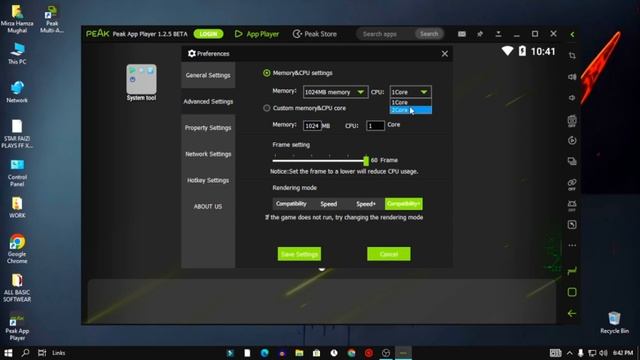Click the frame rate slider handle
The width and height of the screenshot is (640, 360).
tap(366, 160)
